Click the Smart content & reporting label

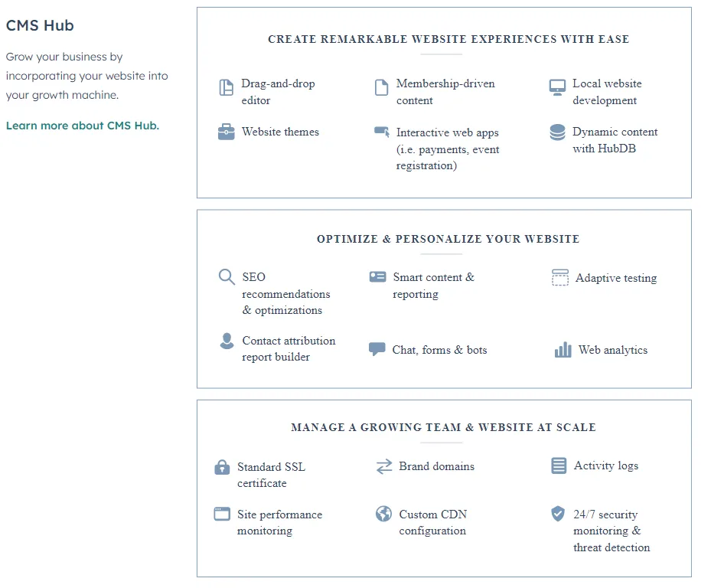tap(433, 286)
